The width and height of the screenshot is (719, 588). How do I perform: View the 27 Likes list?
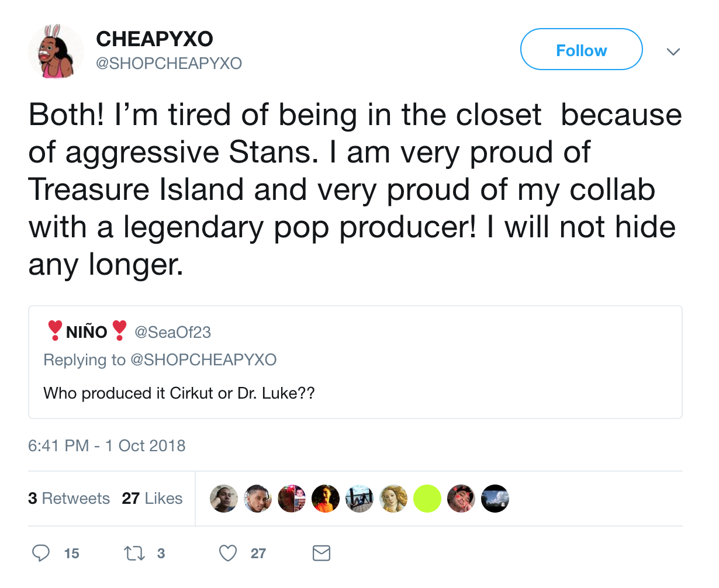[x=152, y=498]
